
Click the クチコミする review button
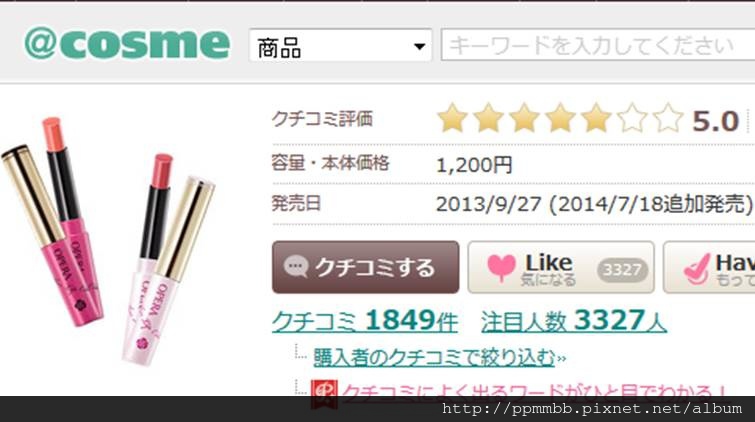(365, 267)
